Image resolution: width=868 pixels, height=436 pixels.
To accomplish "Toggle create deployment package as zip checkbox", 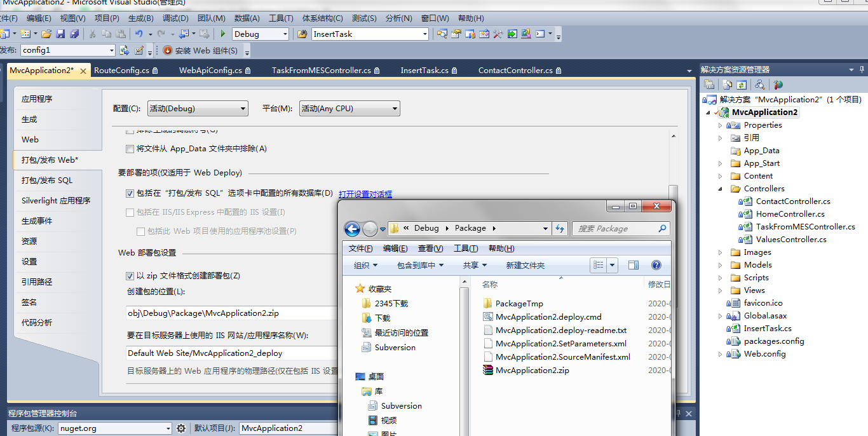I will pyautogui.click(x=130, y=276).
